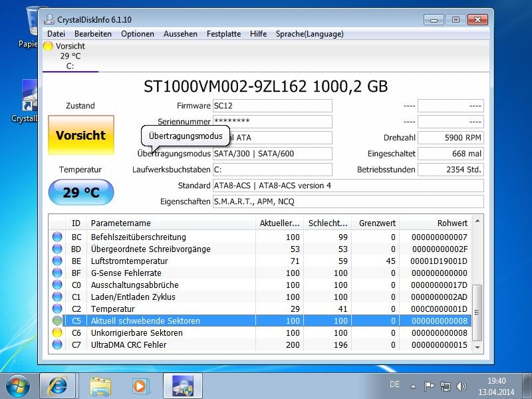Click raw value 000C0000001D
Screen dimensions: 532x399
point(439,309)
